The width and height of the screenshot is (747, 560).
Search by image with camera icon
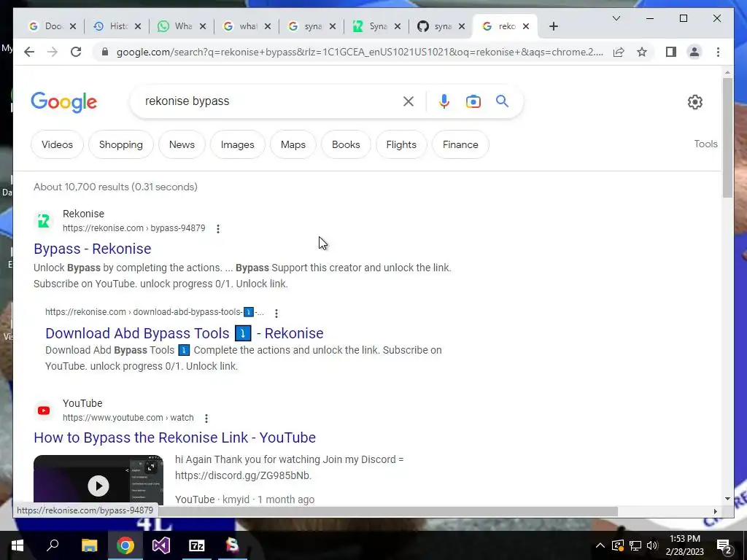pyautogui.click(x=473, y=101)
